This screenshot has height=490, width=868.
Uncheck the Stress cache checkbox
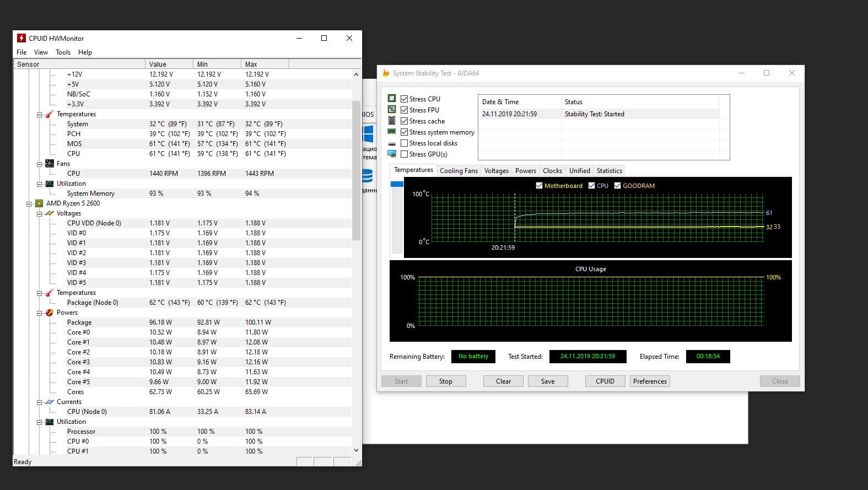tap(405, 121)
